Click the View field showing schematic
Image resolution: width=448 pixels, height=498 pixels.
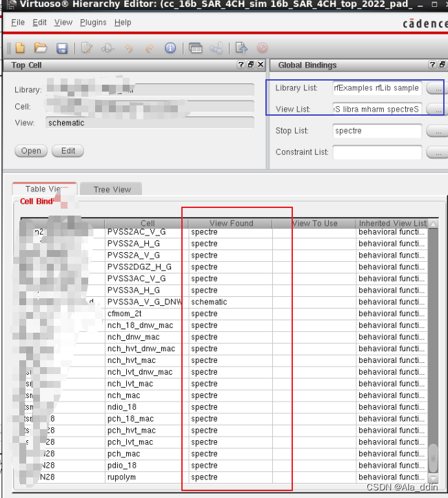pyautogui.click(x=150, y=123)
